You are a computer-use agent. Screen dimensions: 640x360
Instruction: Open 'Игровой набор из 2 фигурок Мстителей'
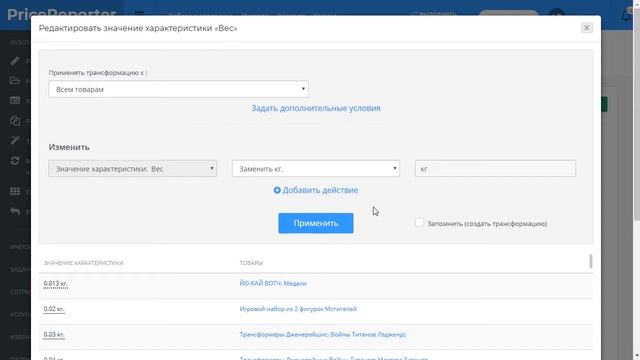[298, 309]
